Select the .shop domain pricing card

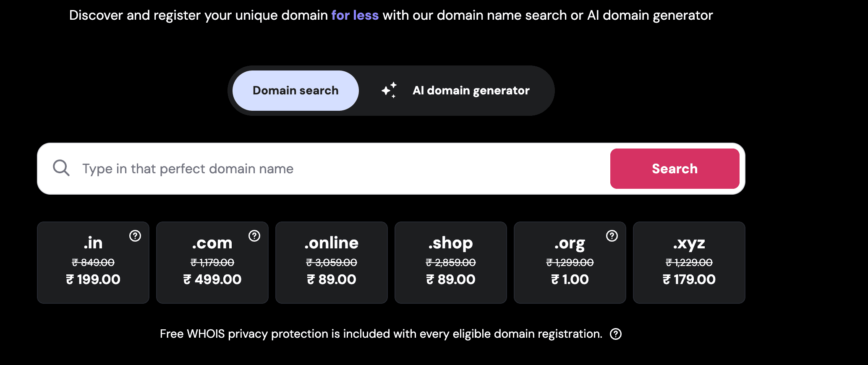pos(450,263)
